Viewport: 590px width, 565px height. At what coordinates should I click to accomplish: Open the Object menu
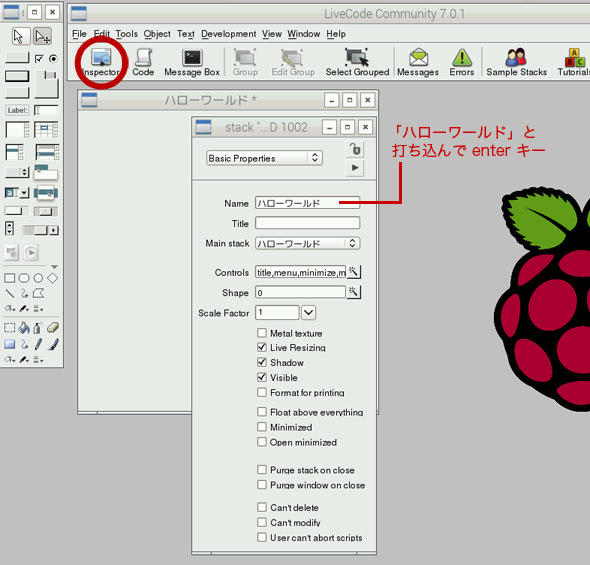coord(157,34)
